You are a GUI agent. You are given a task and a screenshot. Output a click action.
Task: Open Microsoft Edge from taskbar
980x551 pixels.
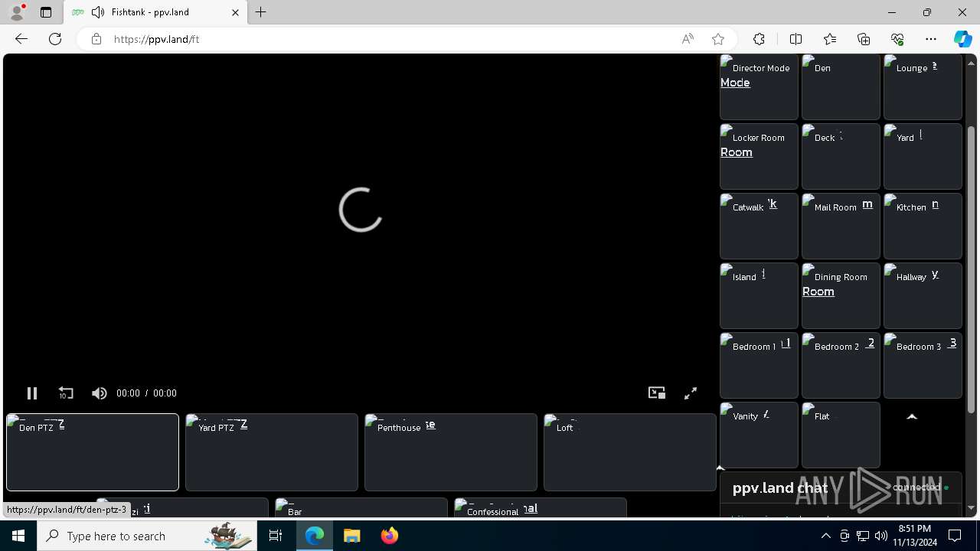pos(315,536)
